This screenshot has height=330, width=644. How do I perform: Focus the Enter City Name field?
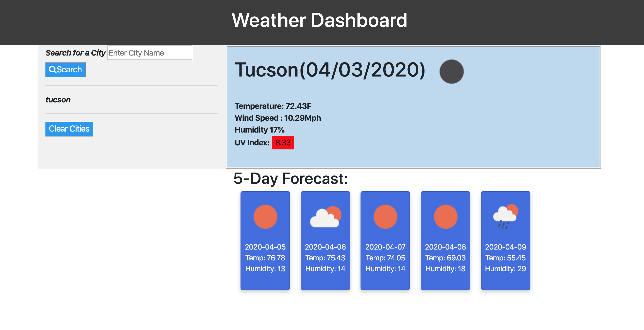[x=149, y=53]
